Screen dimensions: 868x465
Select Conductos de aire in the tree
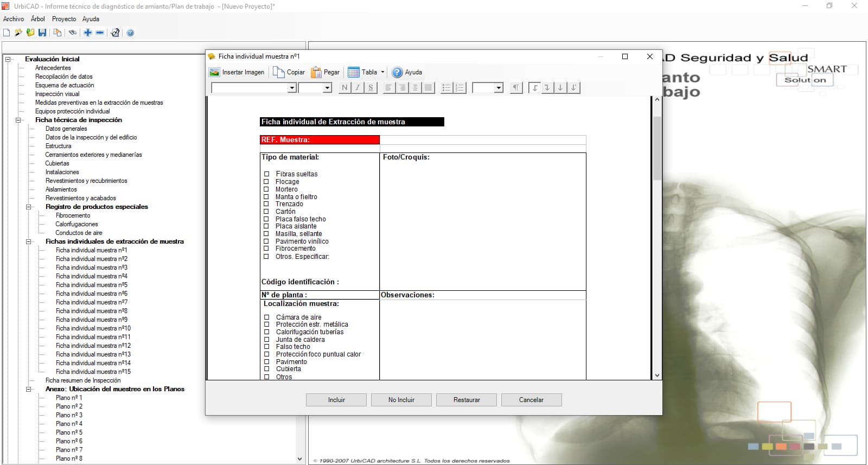pyautogui.click(x=79, y=233)
